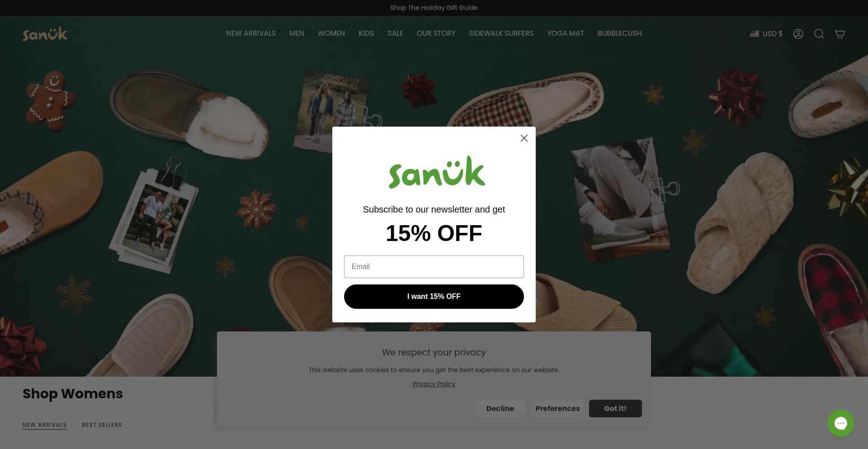
Task: Open the KIDS navigation menu
Action: pyautogui.click(x=366, y=33)
